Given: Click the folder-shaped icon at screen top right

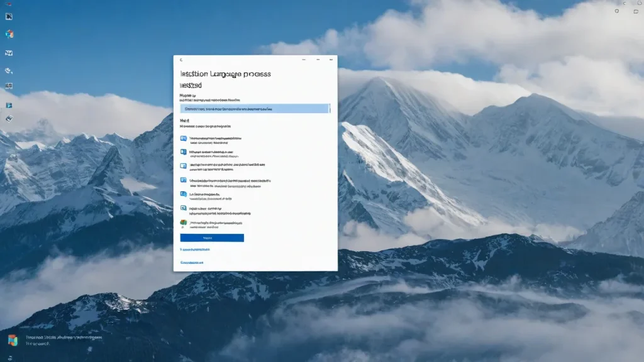Looking at the screenshot, I should (636, 11).
